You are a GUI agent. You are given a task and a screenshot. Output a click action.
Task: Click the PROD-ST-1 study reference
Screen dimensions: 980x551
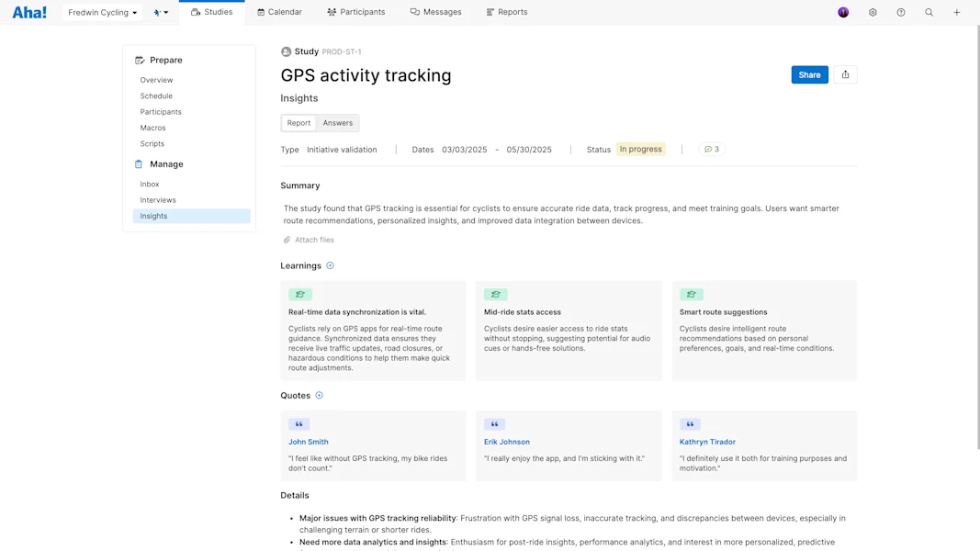342,51
